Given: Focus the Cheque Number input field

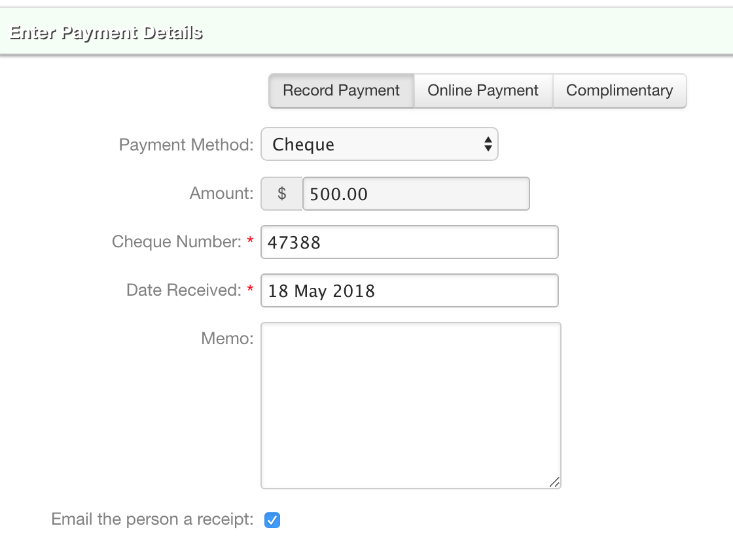Looking at the screenshot, I should coord(410,242).
